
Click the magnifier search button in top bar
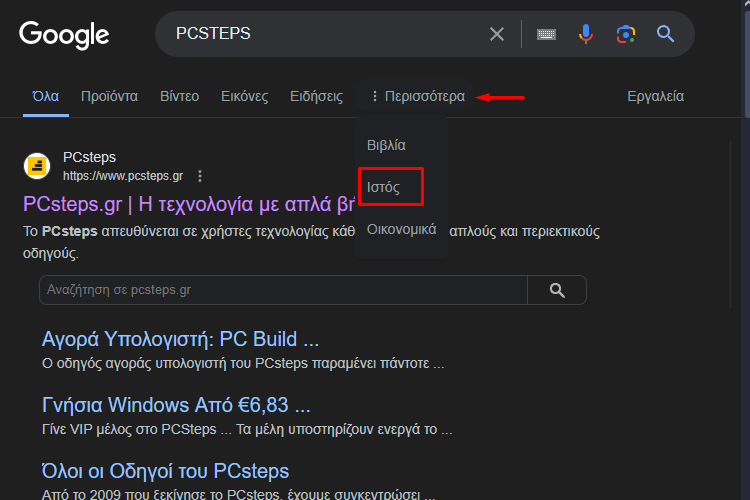(x=665, y=34)
